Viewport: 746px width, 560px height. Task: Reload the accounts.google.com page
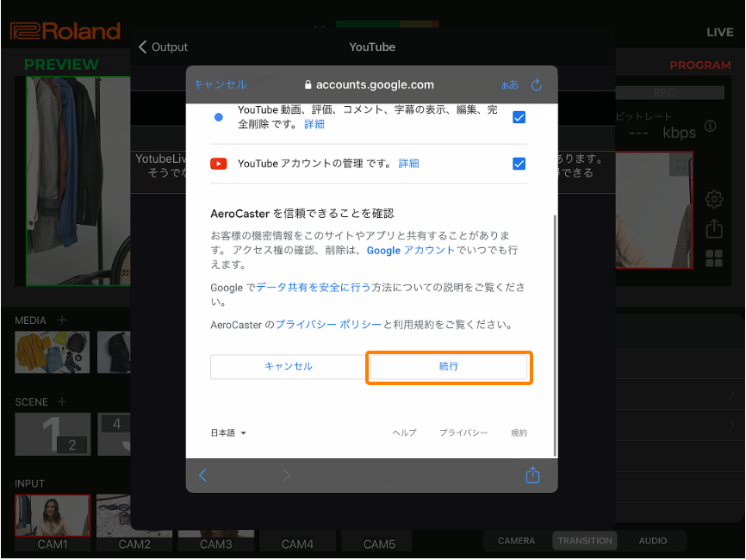(536, 84)
